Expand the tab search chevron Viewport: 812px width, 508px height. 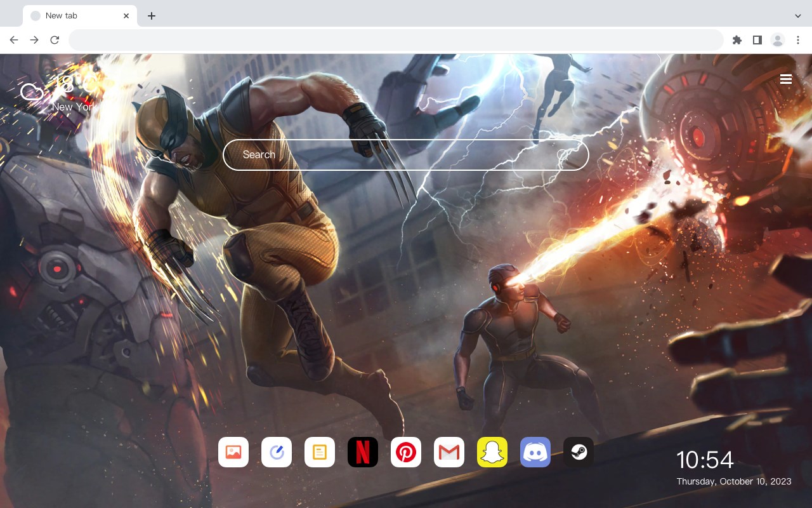798,16
